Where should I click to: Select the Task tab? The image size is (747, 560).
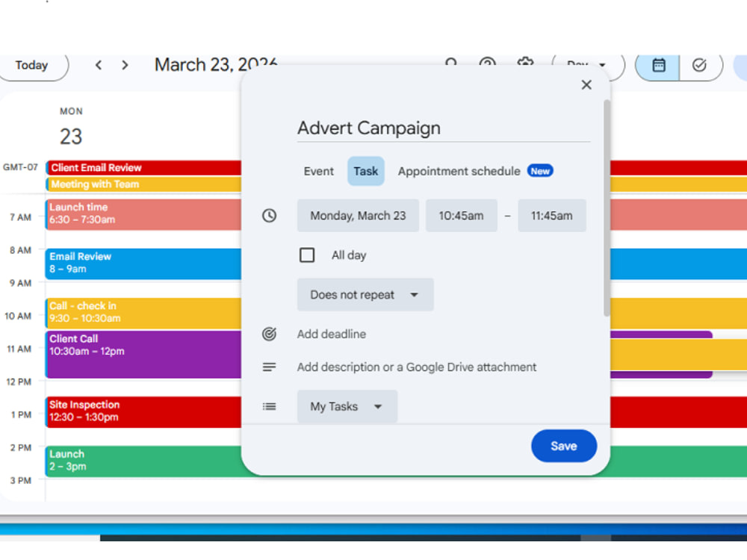click(366, 172)
